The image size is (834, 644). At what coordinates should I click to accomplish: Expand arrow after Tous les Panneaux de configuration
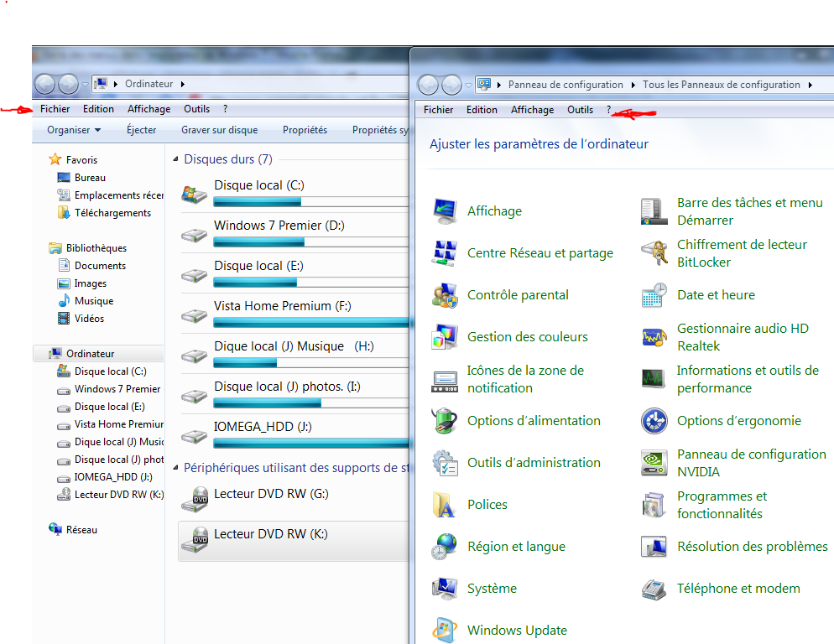tap(810, 85)
